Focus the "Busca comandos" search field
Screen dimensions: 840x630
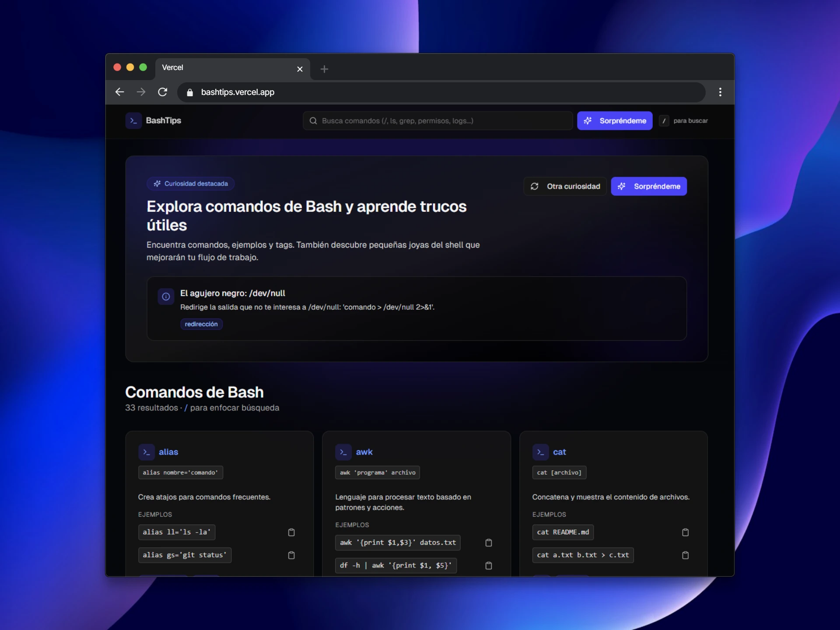coord(437,121)
